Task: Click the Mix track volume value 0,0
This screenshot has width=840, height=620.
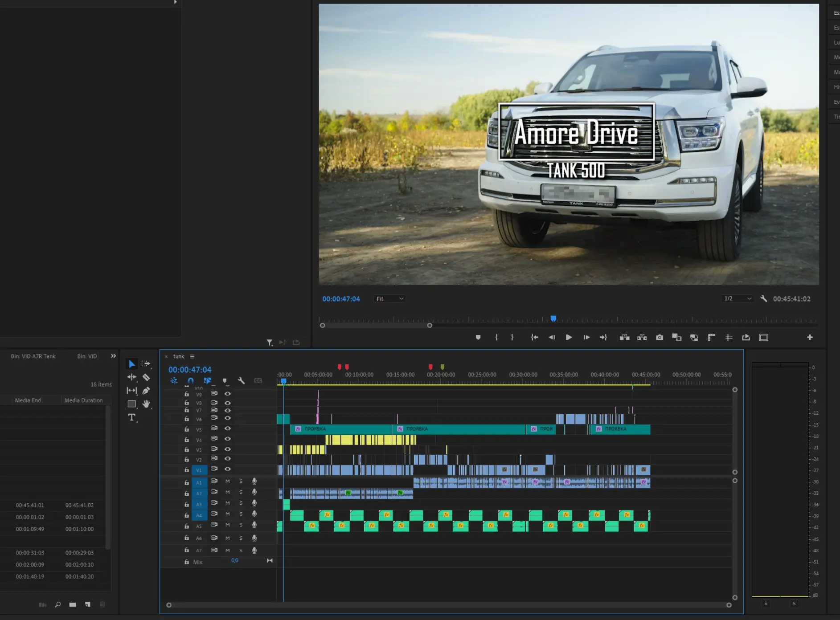Action: coord(234,560)
